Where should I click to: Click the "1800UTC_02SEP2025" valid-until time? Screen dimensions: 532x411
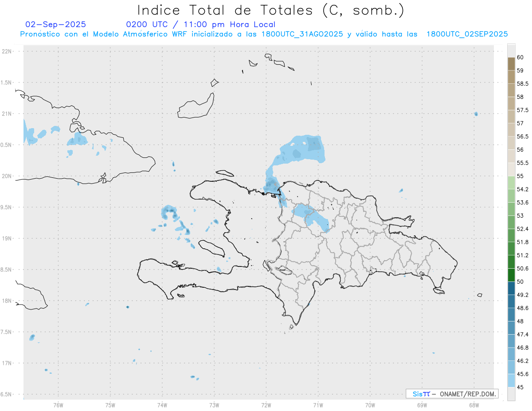click(x=467, y=34)
